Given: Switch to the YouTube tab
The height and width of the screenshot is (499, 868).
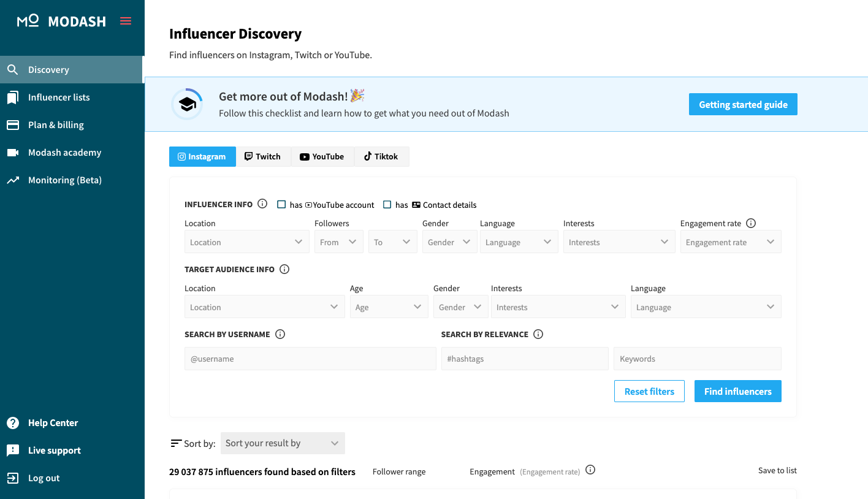Looking at the screenshot, I should pyautogui.click(x=322, y=156).
